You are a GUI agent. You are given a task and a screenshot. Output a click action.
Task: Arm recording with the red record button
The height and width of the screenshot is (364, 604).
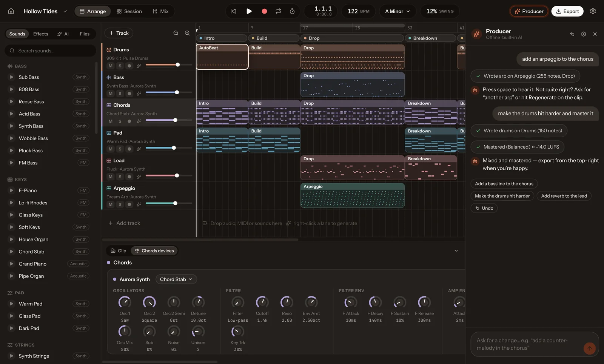click(264, 11)
